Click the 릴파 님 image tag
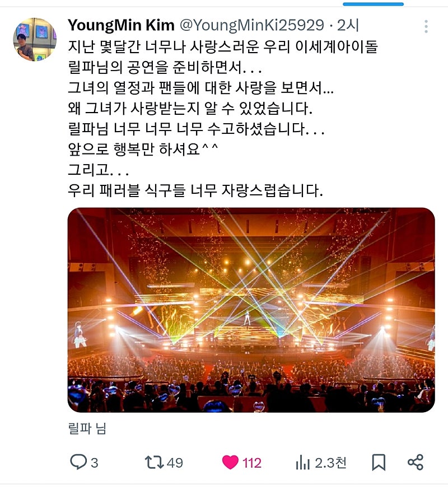448x490 pixels. click(87, 428)
